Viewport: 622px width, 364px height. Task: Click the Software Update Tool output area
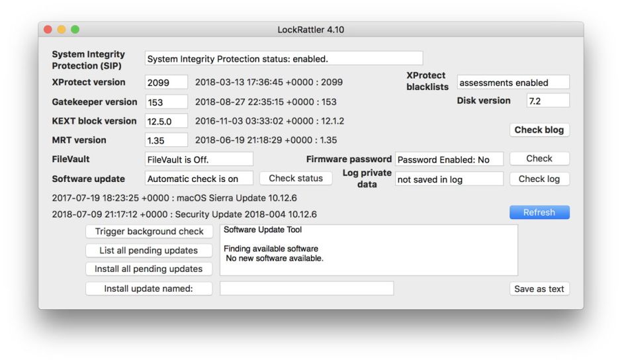point(369,250)
